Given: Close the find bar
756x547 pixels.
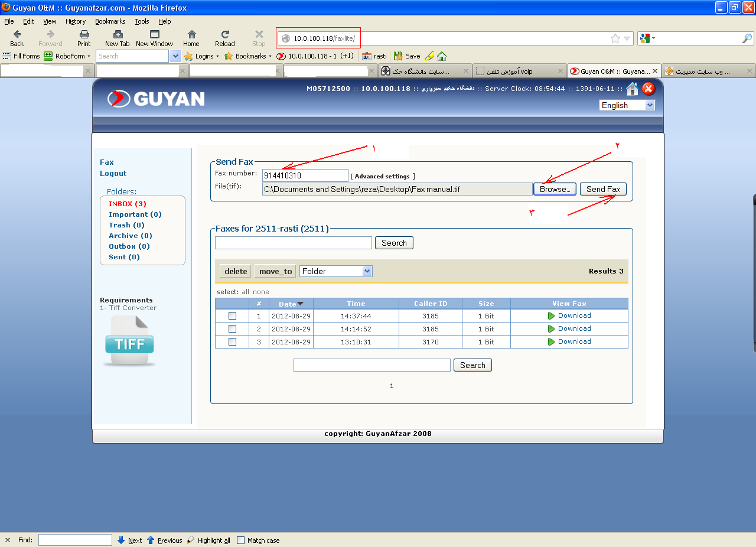Looking at the screenshot, I should (8, 540).
